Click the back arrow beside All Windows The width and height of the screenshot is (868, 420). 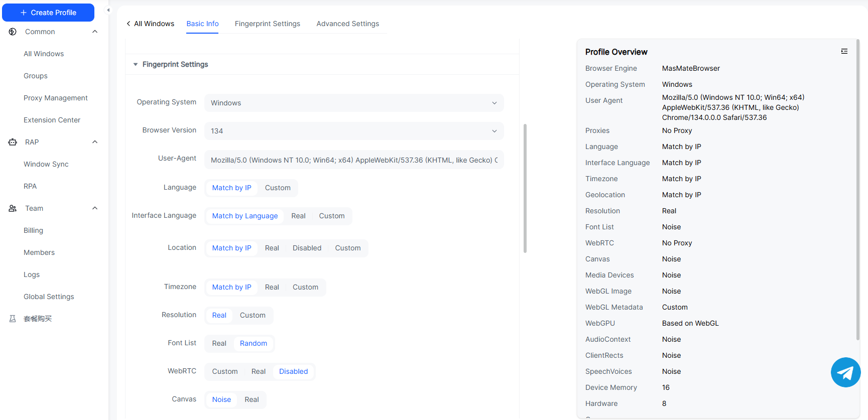(129, 24)
